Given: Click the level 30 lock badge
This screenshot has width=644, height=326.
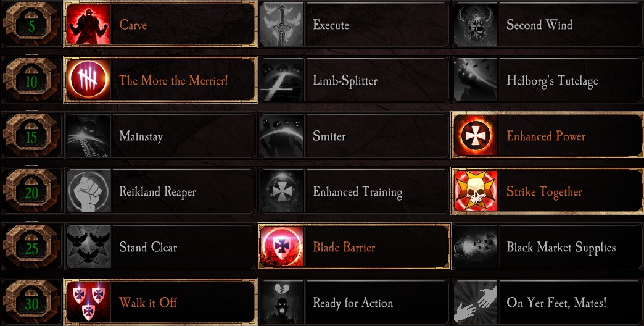Looking at the screenshot, I should [x=31, y=302].
